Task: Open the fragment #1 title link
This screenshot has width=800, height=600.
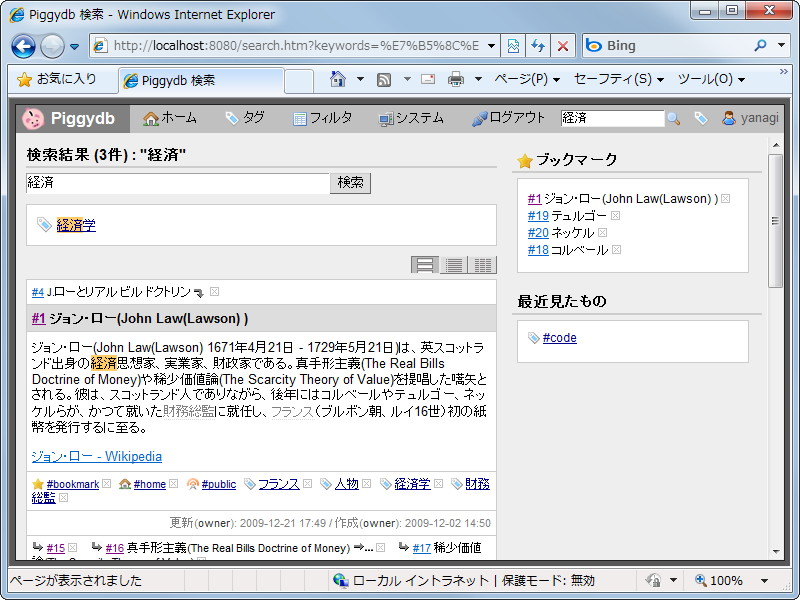Action: pos(39,319)
